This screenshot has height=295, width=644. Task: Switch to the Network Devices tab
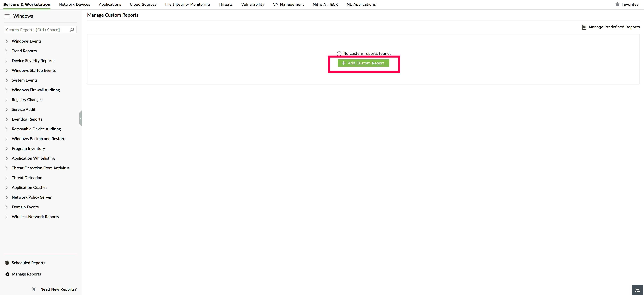(x=75, y=4)
